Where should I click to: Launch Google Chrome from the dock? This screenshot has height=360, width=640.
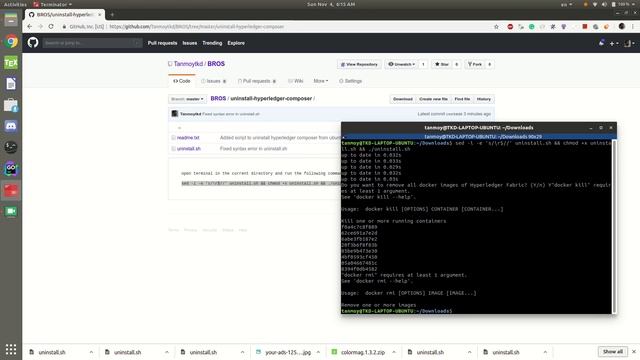coord(11,41)
